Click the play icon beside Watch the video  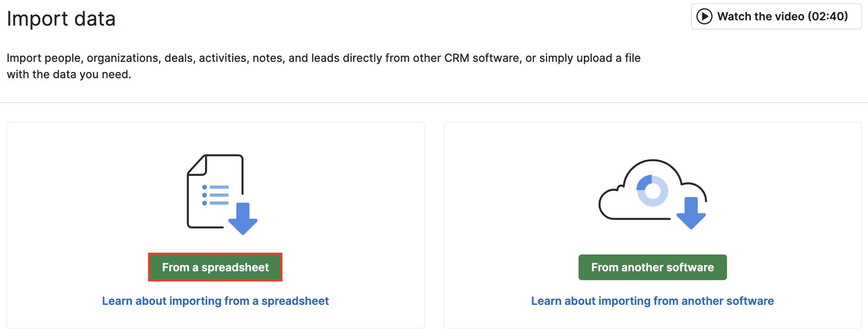704,17
